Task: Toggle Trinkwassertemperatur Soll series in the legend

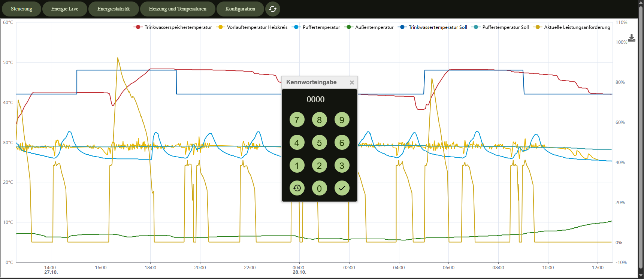Action: [432, 27]
